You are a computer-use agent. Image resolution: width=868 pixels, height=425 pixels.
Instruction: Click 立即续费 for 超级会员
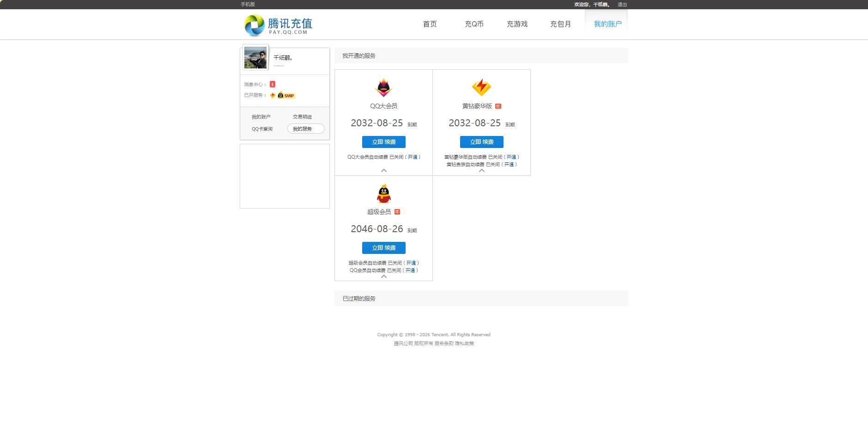(x=383, y=247)
